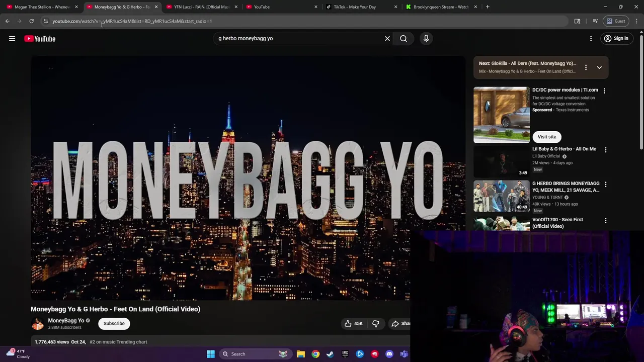The width and height of the screenshot is (644, 362).
Task: Reload the page
Action: click(31, 21)
